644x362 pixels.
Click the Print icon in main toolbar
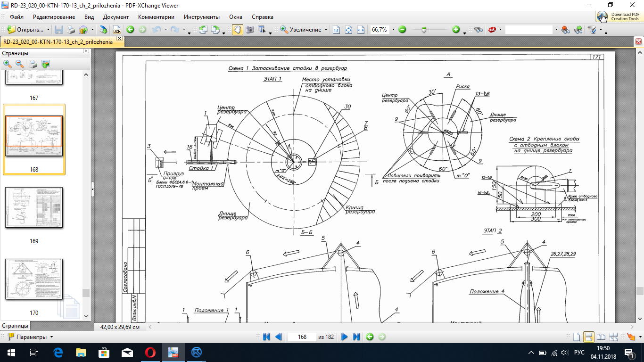(71, 30)
